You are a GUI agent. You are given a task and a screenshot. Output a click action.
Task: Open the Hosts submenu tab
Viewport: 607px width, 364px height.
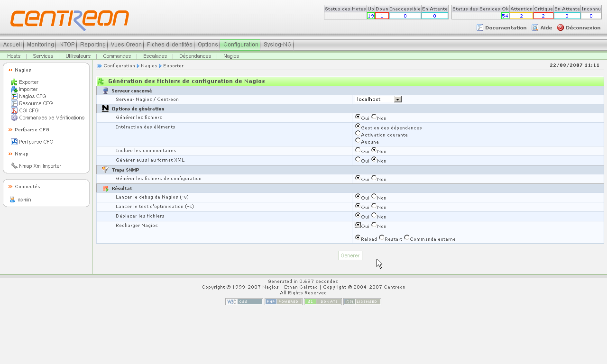point(14,56)
